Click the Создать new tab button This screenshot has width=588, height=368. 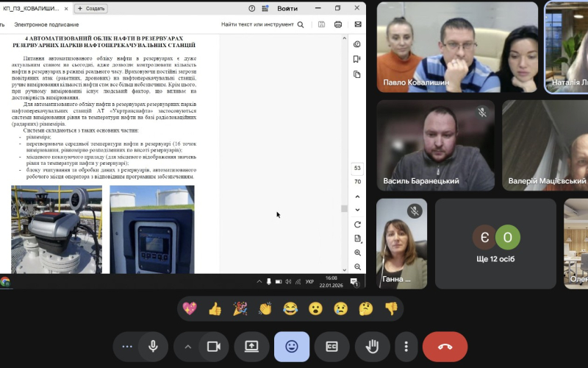click(91, 8)
